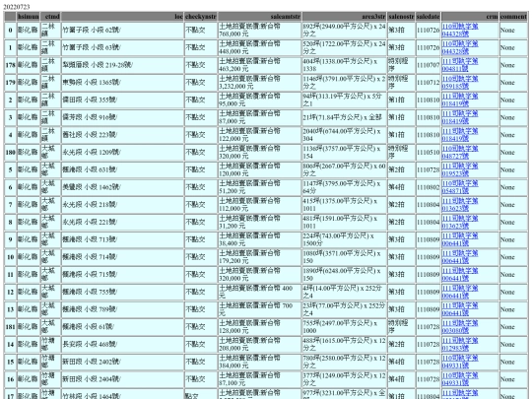The image size is (532, 399).
Task: Select the area cell with 313.19 square meters
Action: coord(345,100)
